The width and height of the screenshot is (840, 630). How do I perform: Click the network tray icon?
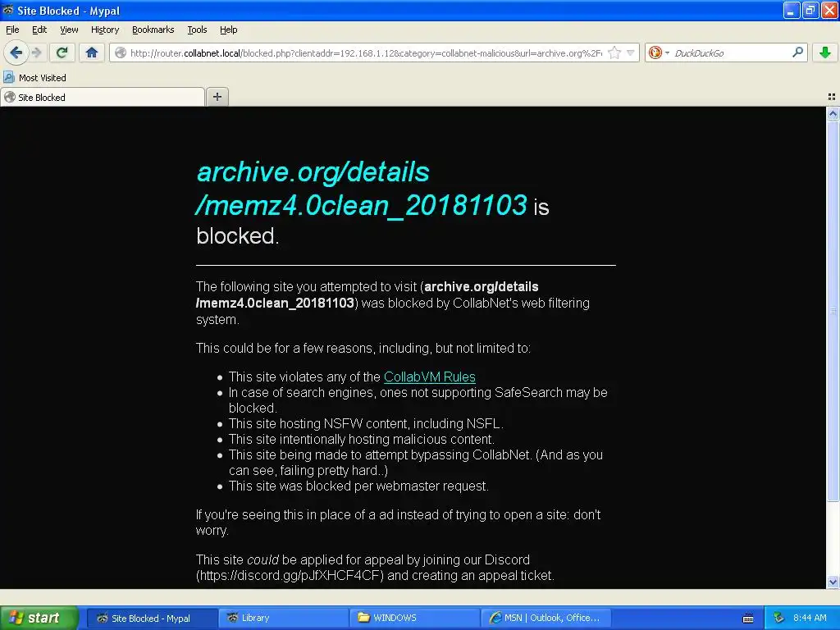[x=779, y=618]
